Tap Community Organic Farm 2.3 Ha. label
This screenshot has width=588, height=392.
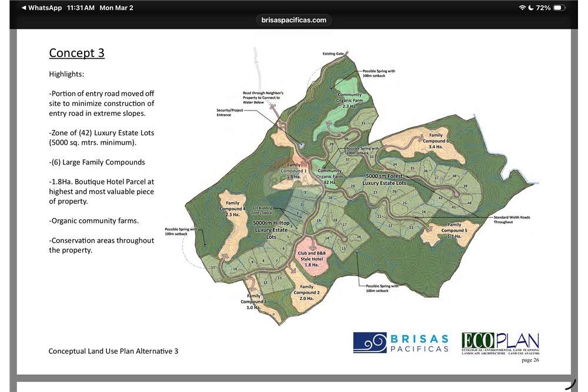349,100
